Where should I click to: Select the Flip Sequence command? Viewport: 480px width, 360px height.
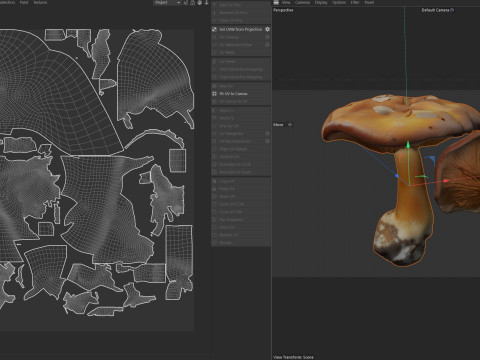241,220
